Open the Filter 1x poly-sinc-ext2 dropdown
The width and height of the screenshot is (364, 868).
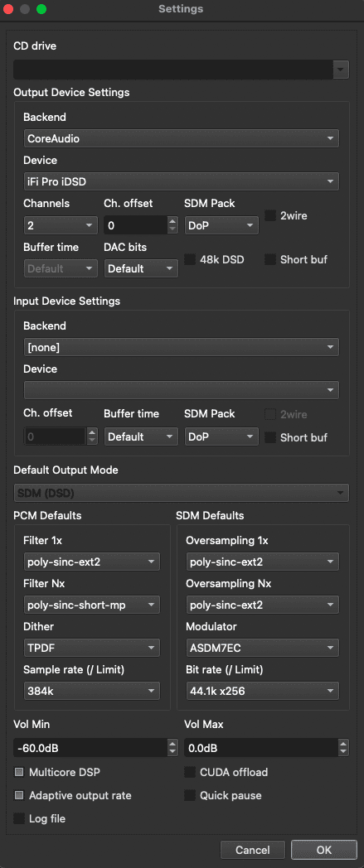click(x=91, y=562)
